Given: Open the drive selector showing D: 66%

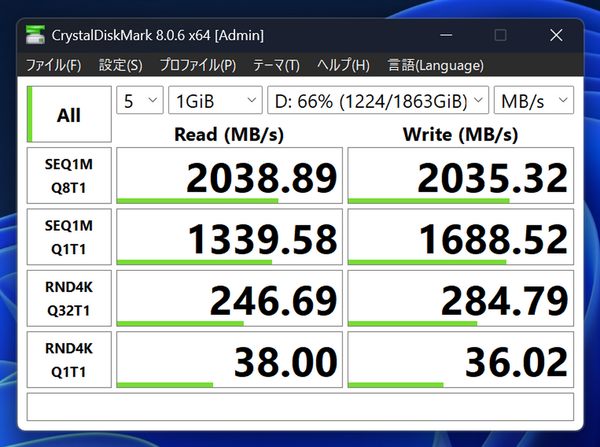Looking at the screenshot, I should (378, 100).
